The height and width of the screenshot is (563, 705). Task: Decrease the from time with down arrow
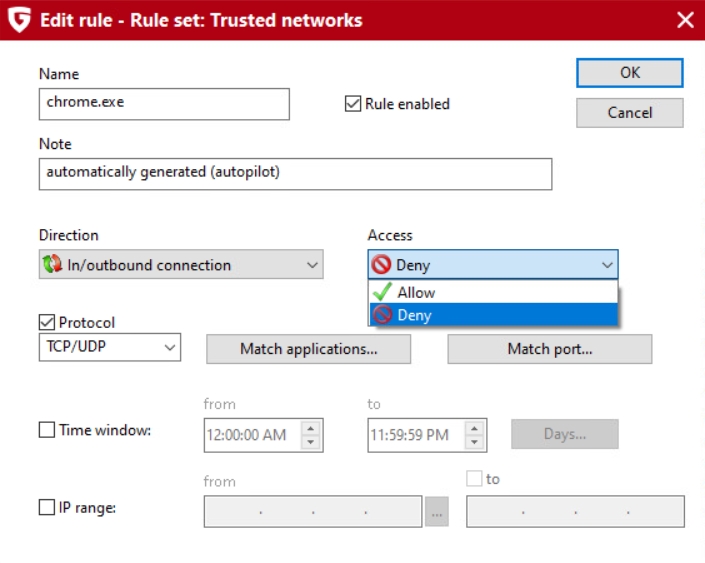coord(311,442)
